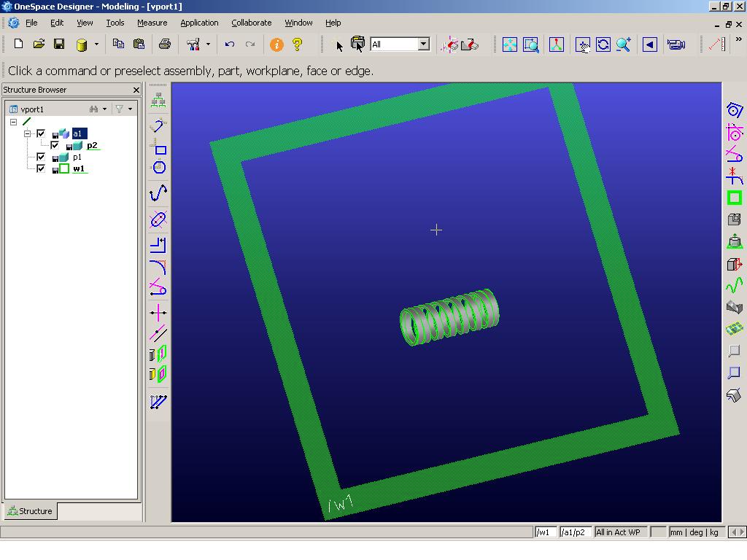Open the Window menu
Viewport: 747px width, 560px height.
[298, 23]
